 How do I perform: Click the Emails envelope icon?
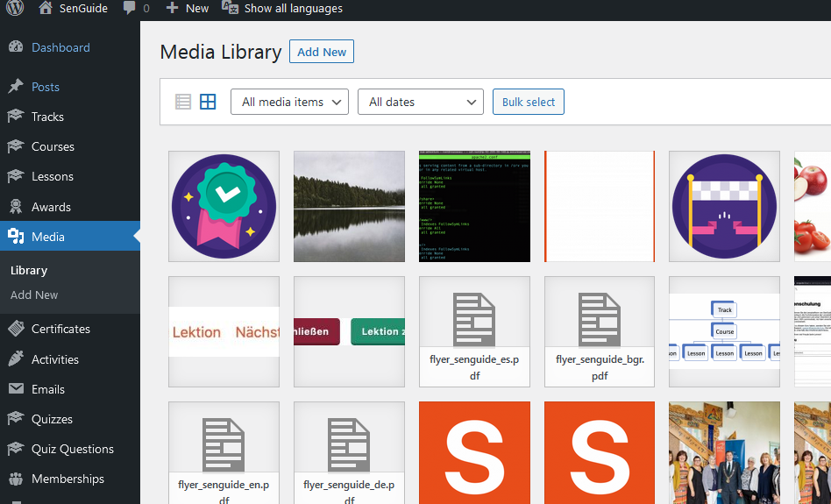(16, 389)
